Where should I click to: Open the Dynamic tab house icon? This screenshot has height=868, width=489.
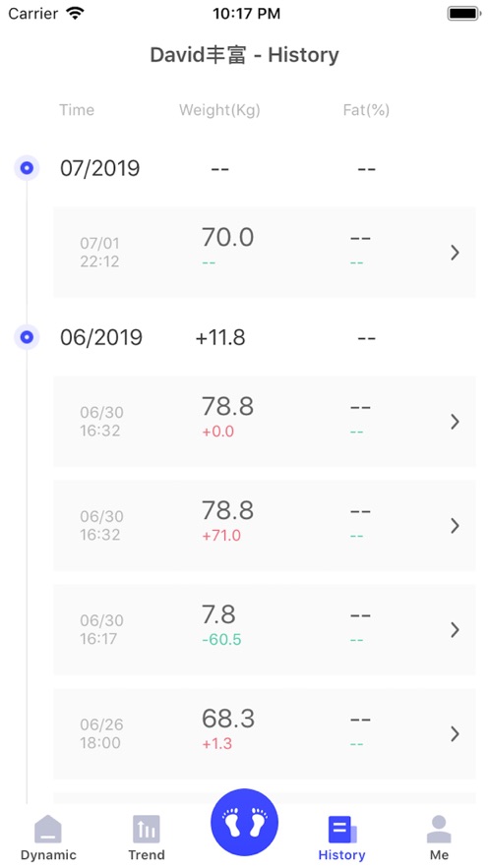point(48,830)
